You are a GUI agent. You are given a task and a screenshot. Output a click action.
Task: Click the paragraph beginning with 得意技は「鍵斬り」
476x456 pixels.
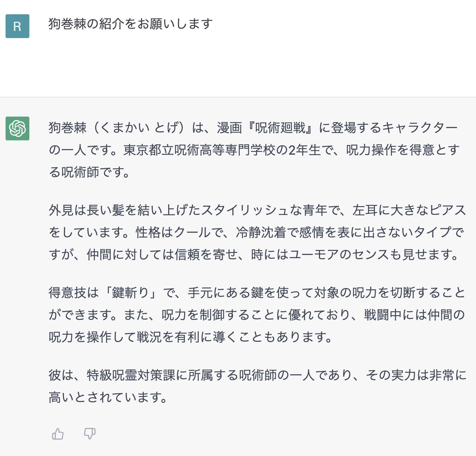pyautogui.click(x=257, y=315)
